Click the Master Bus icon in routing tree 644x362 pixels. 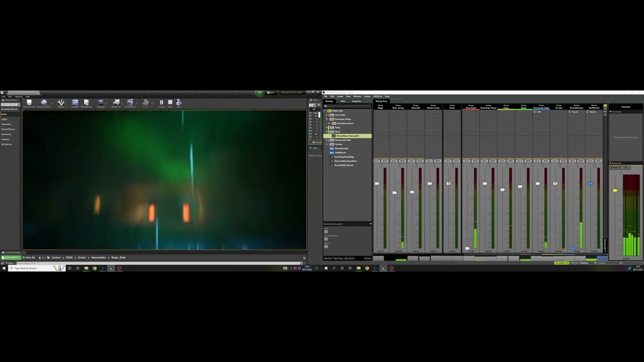tap(329, 111)
